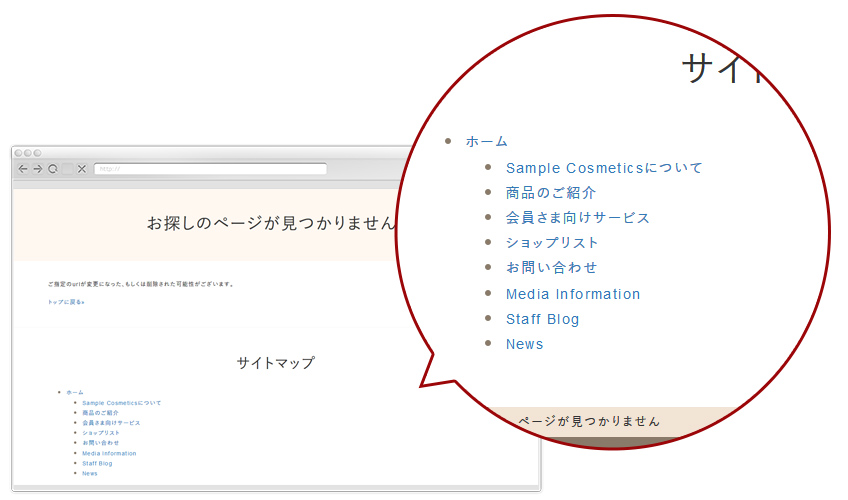848x500 pixels.
Task: Select 商品のご紹介 in the magnified bubble
Action: (551, 193)
